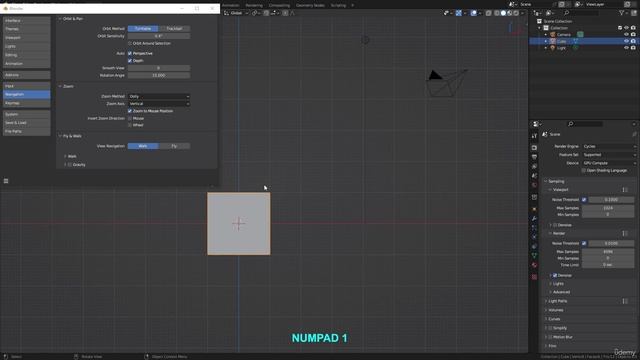Collapse the Orbit & Pan section
Screen dimensions: 640x360
(x=60, y=19)
